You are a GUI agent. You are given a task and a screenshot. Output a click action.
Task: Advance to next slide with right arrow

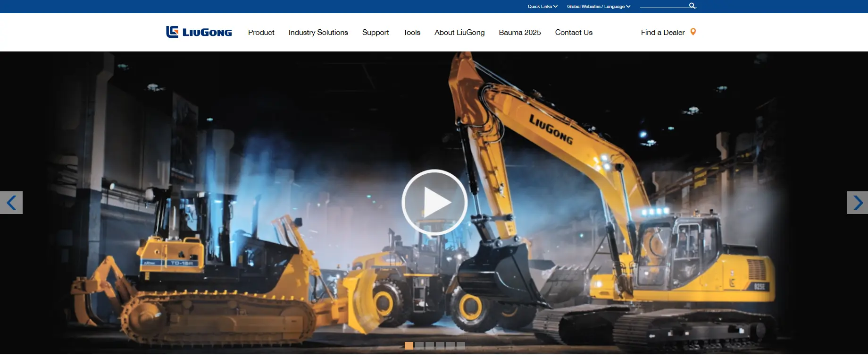coord(857,203)
